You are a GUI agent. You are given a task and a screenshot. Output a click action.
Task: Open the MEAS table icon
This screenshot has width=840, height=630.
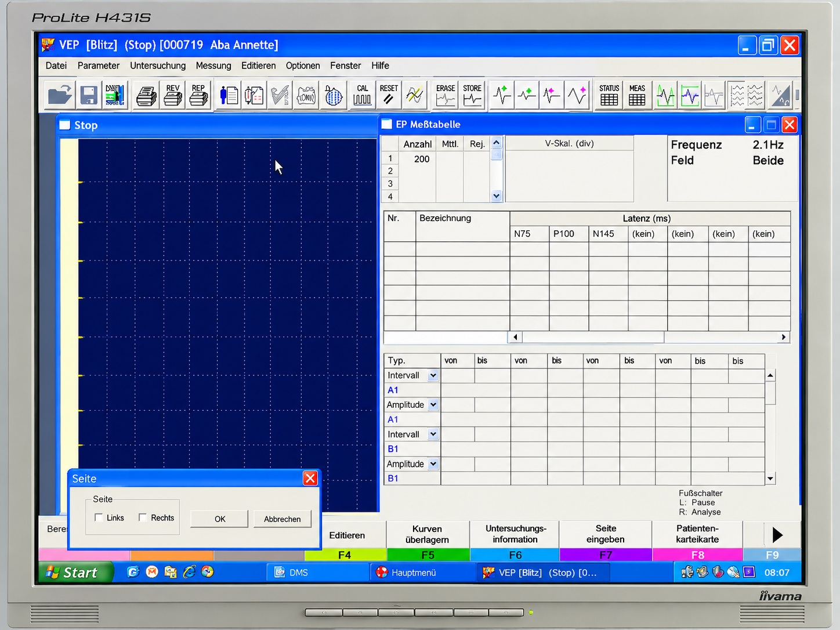tap(637, 95)
